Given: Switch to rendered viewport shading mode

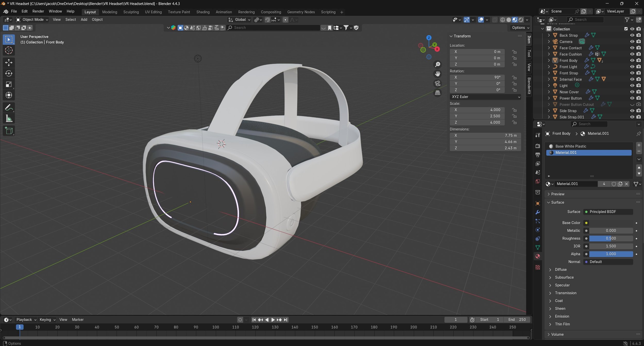Looking at the screenshot, I should [x=521, y=20].
